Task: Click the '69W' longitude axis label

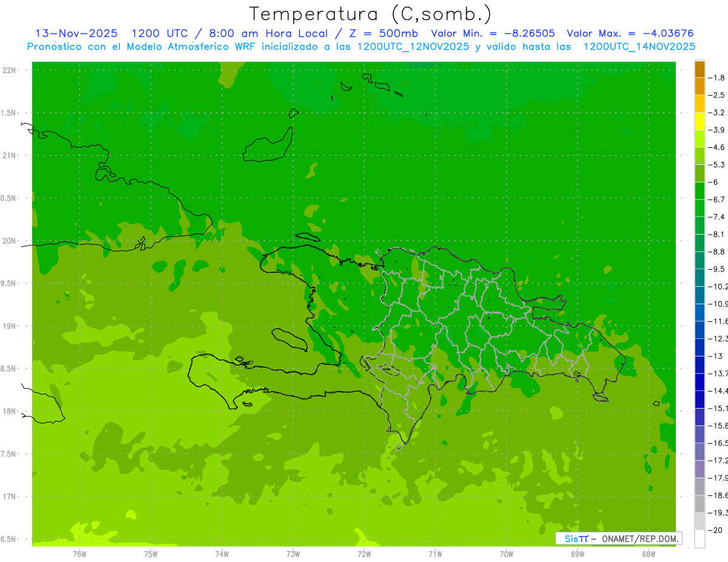Action: pyautogui.click(x=578, y=554)
